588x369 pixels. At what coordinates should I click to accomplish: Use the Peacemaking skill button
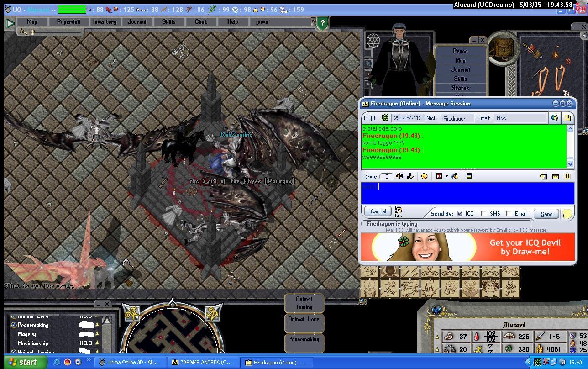[x=304, y=343]
